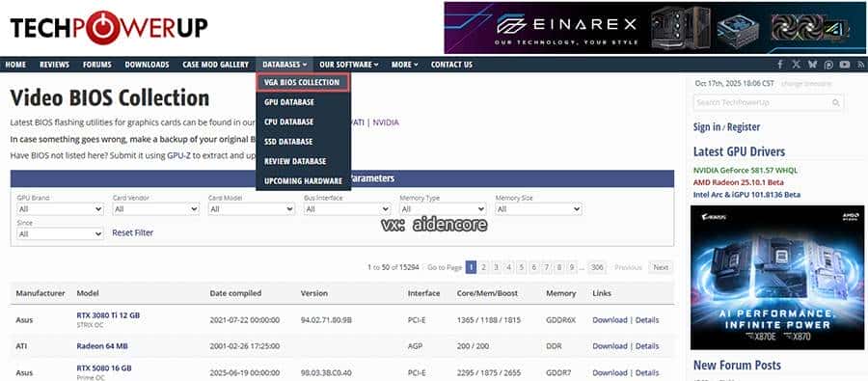
Task: Open the X (Twitter) social icon
Action: click(x=796, y=65)
